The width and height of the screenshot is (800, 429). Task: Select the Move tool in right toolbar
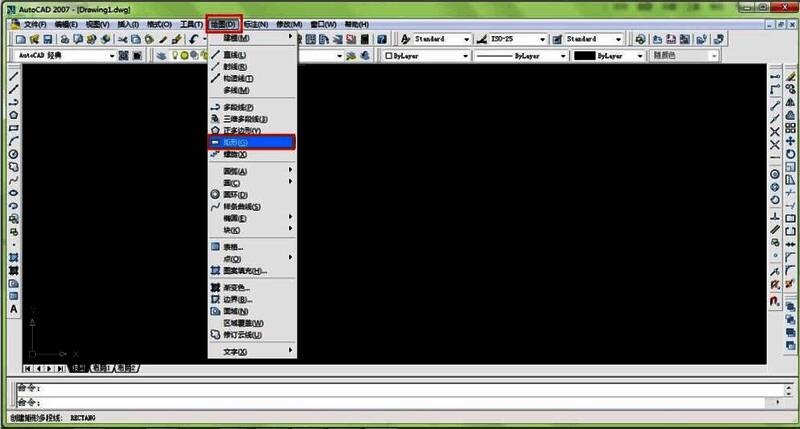(x=789, y=141)
